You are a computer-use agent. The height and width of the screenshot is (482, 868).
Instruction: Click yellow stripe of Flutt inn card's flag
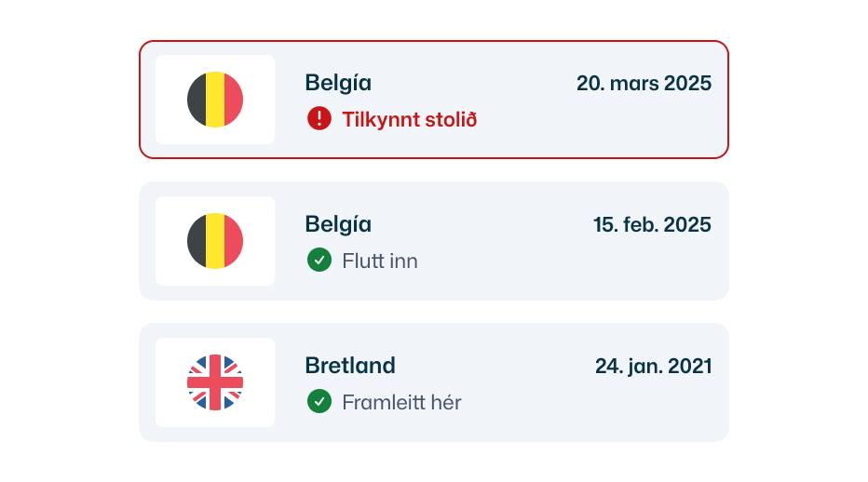coord(215,241)
